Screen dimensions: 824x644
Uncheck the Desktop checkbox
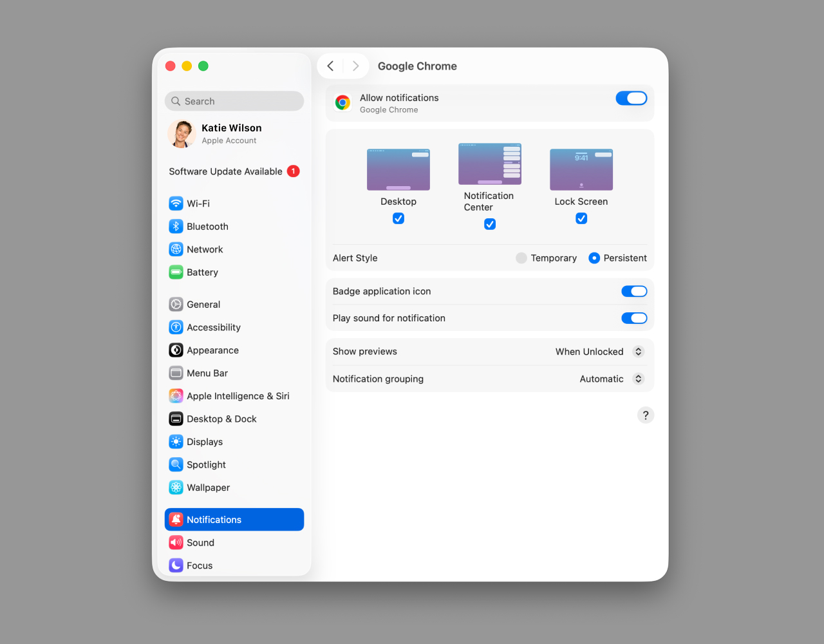(398, 219)
